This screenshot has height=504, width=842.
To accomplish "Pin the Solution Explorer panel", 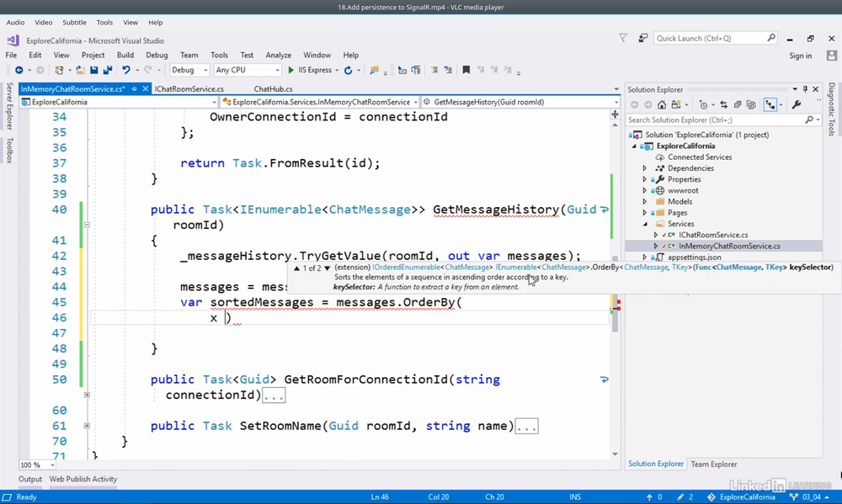I will (x=805, y=89).
